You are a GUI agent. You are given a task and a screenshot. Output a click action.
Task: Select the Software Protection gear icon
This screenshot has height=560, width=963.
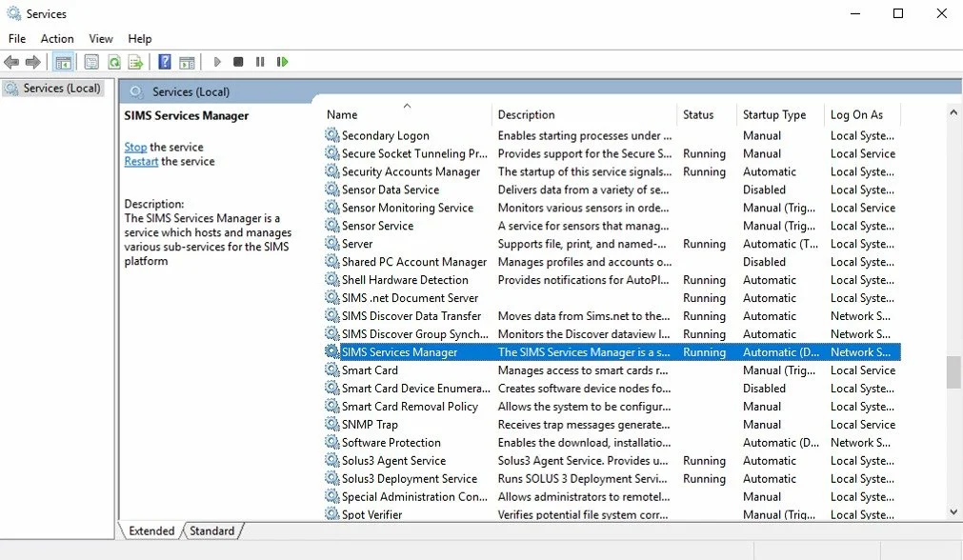[332, 442]
